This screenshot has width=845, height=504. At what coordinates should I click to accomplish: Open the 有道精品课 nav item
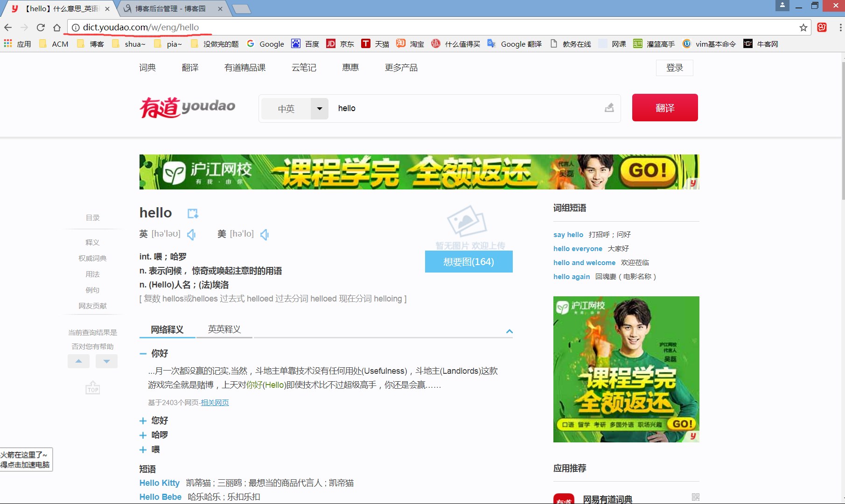[x=245, y=68]
